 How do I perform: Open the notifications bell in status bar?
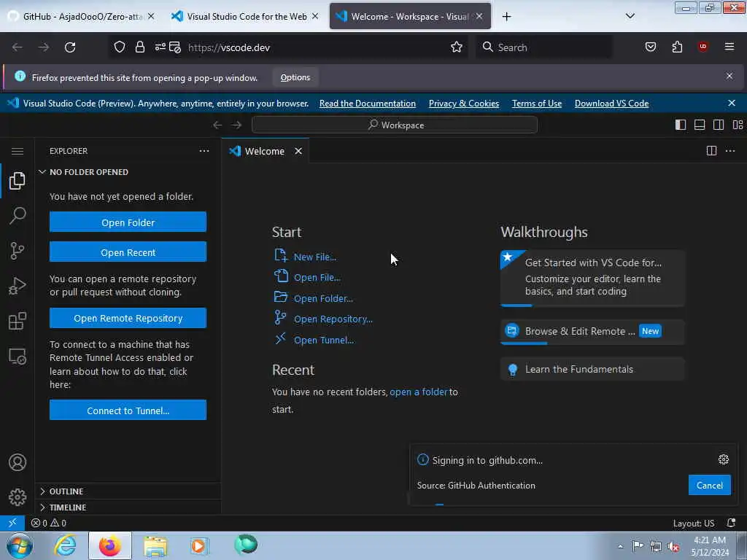(731, 523)
